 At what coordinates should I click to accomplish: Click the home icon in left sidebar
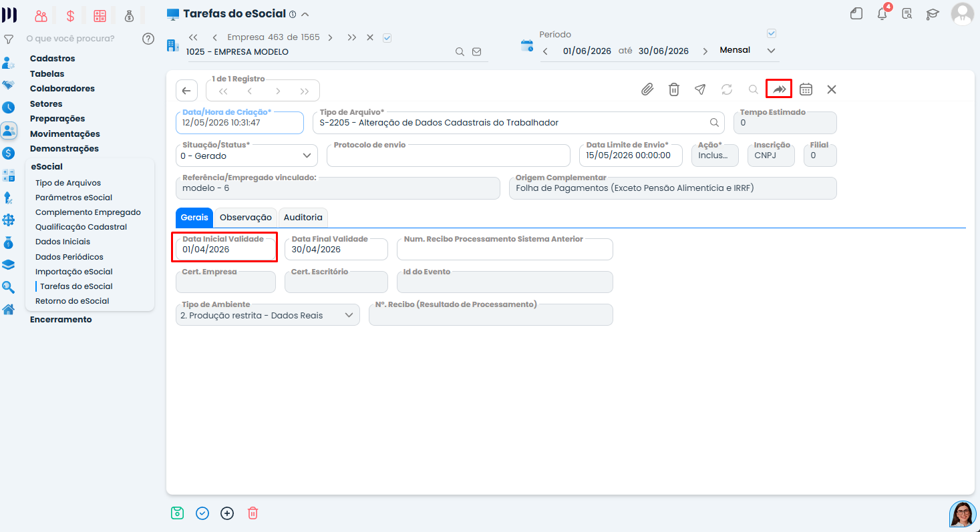pos(9,309)
